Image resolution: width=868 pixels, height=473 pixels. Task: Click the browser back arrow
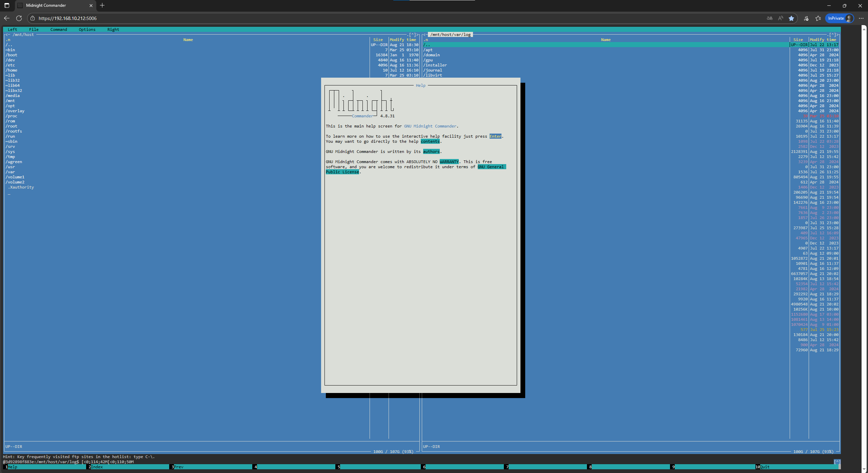pos(7,18)
